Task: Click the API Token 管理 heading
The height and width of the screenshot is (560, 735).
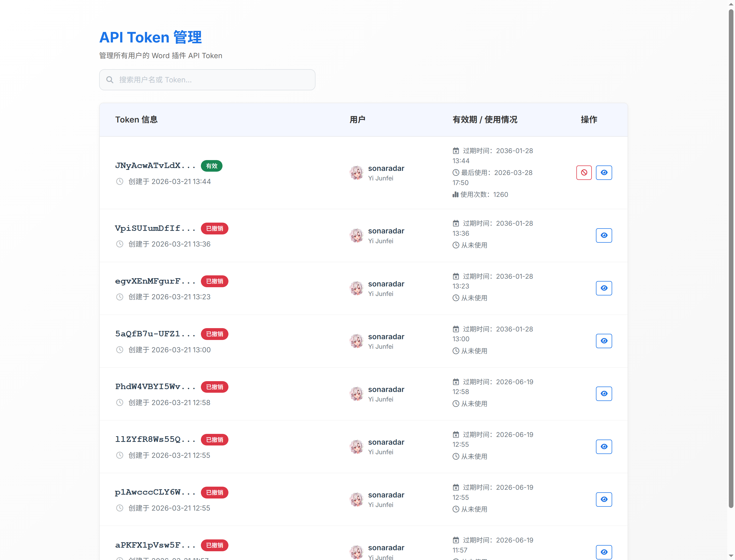Action: (150, 37)
